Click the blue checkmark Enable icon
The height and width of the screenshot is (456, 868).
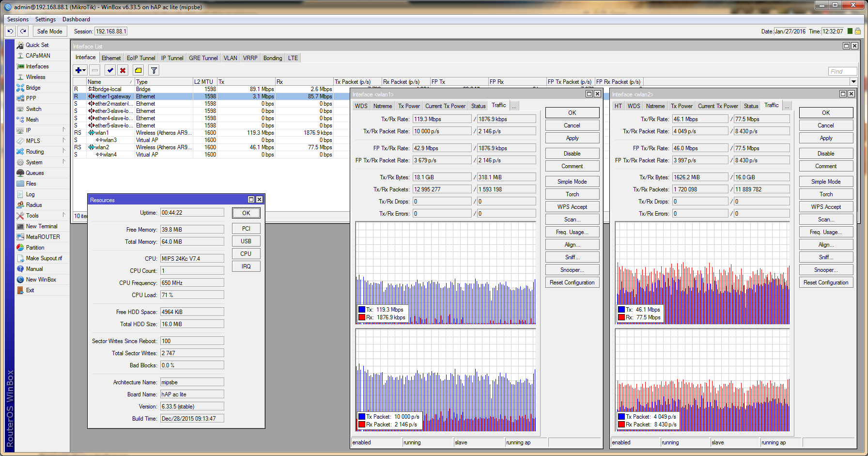coord(110,70)
